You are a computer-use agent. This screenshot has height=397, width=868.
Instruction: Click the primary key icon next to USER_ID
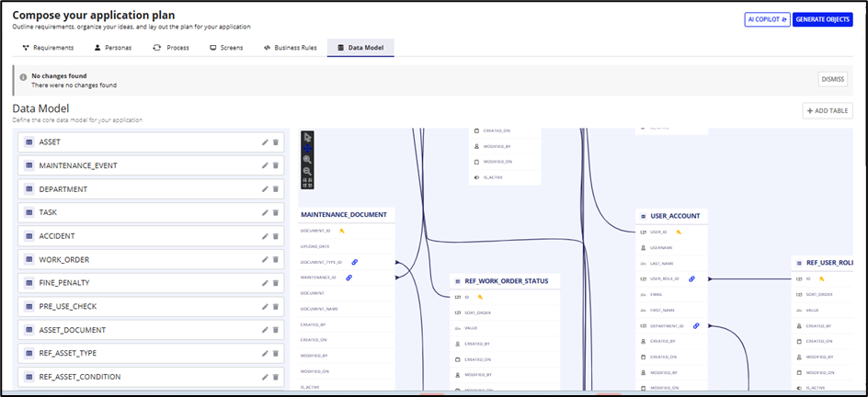[x=679, y=233]
